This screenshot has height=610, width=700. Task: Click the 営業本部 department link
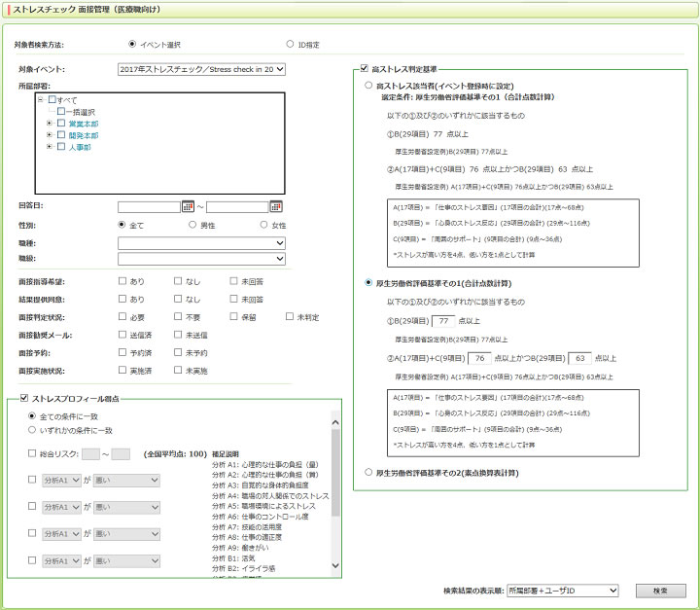(x=84, y=124)
